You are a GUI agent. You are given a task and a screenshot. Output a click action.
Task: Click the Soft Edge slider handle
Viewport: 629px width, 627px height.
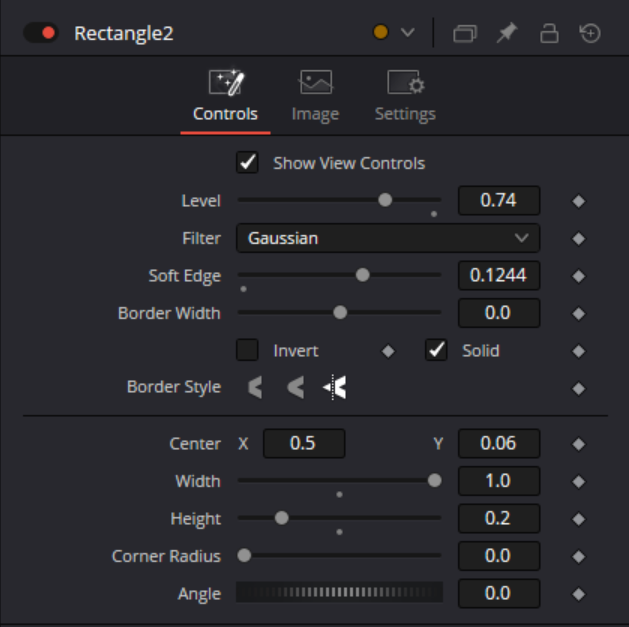tap(363, 275)
